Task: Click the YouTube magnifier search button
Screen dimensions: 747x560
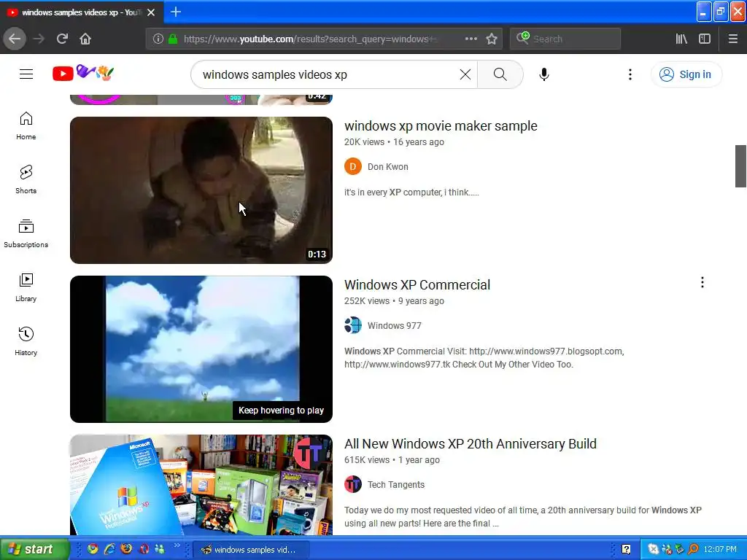Action: click(500, 74)
